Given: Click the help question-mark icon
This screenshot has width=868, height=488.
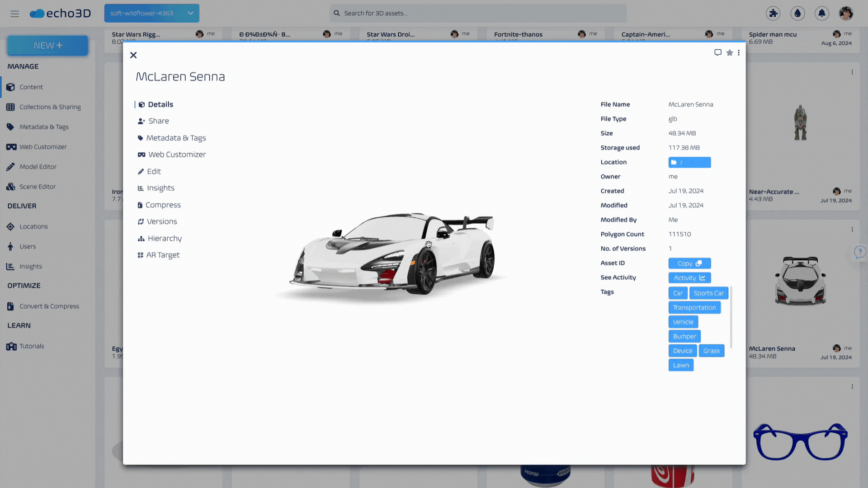Looking at the screenshot, I should [860, 252].
